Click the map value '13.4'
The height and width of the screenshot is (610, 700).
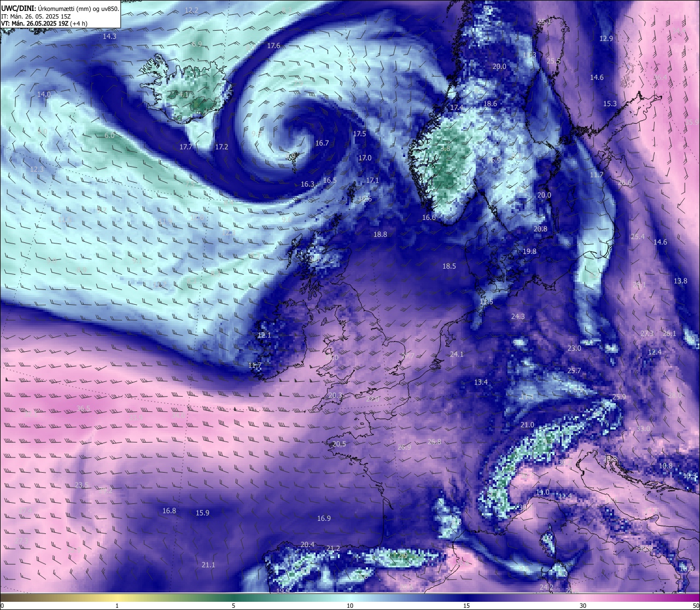pos(481,382)
